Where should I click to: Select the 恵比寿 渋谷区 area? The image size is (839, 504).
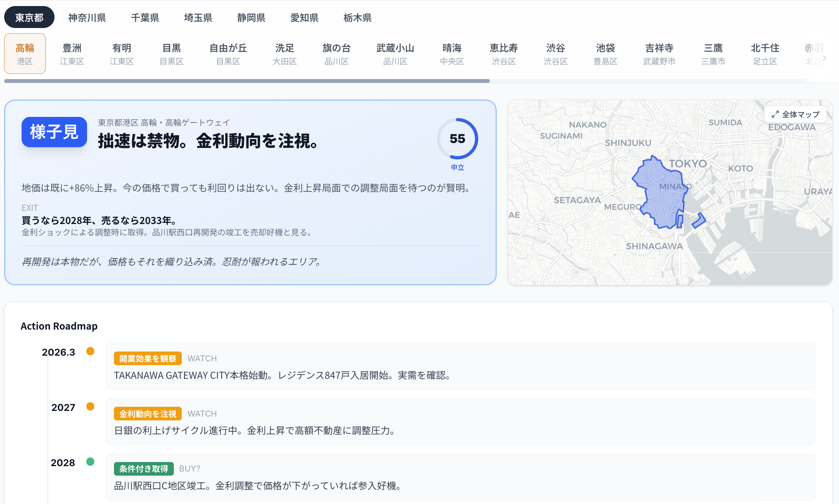click(504, 54)
